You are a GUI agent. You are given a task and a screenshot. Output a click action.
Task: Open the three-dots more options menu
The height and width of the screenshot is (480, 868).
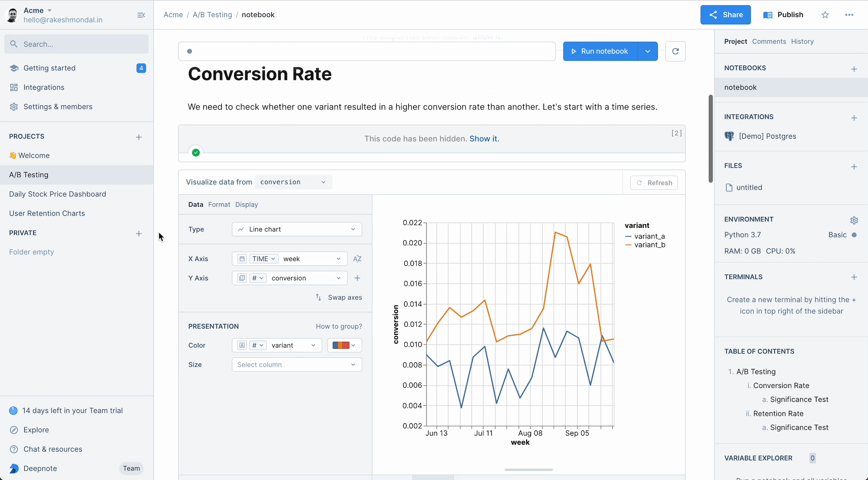[x=849, y=15]
